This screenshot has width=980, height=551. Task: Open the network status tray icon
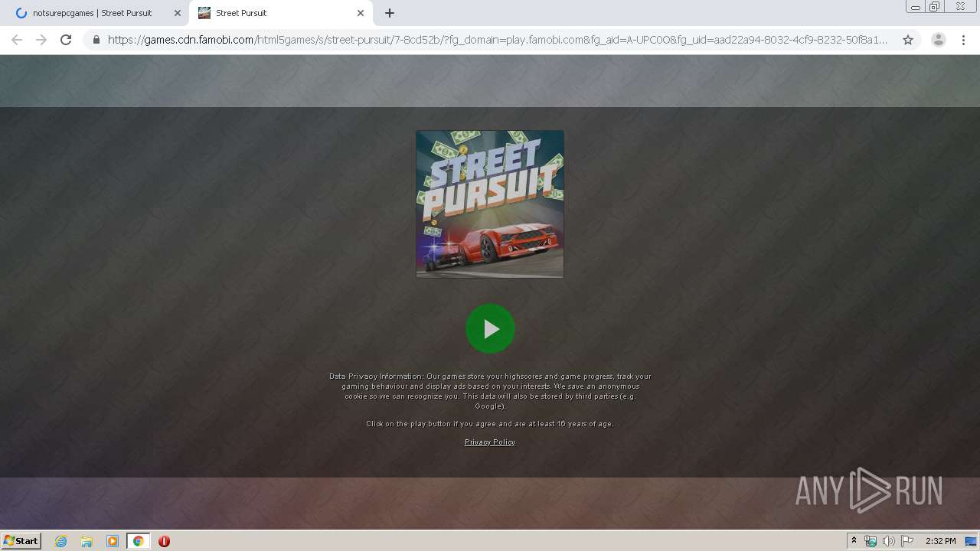pyautogui.click(x=871, y=541)
